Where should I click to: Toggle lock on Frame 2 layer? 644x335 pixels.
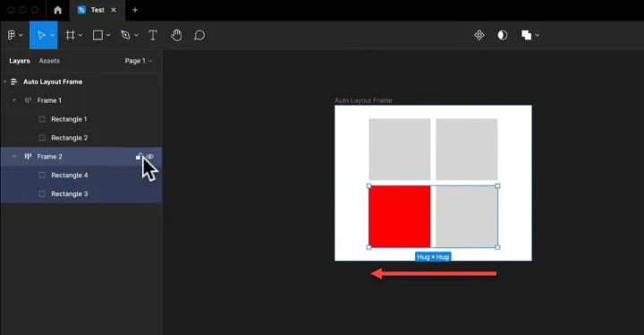pyautogui.click(x=139, y=156)
